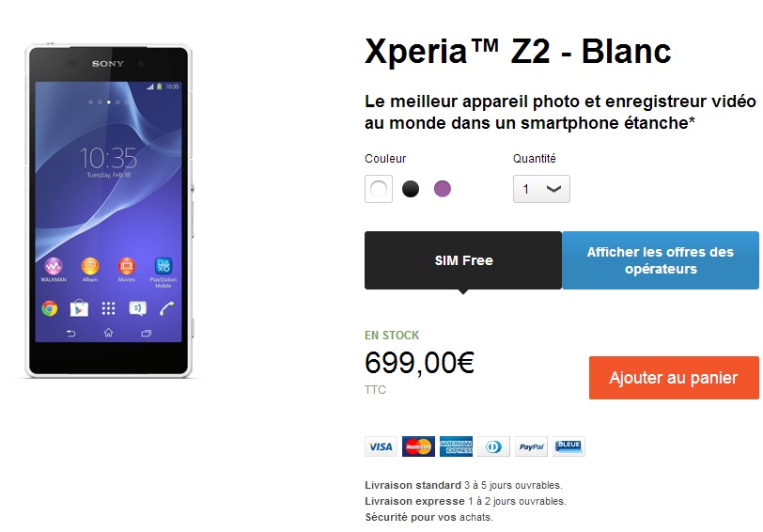Click the American Express payment icon
This screenshot has height=532, width=763.
click(456, 446)
